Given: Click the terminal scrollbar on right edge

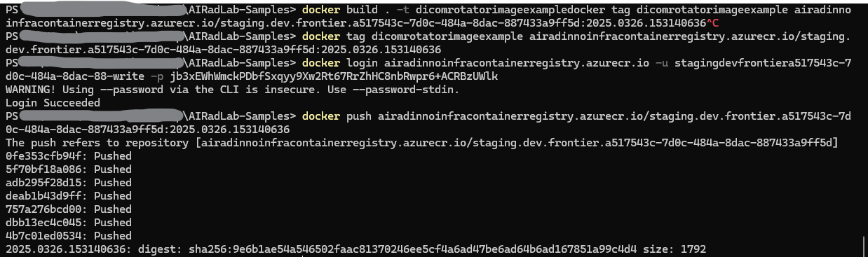Looking at the screenshot, I should click(x=863, y=245).
